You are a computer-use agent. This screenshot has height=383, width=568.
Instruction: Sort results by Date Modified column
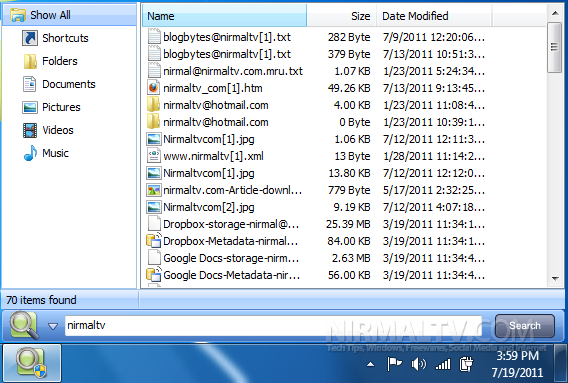tap(434, 16)
